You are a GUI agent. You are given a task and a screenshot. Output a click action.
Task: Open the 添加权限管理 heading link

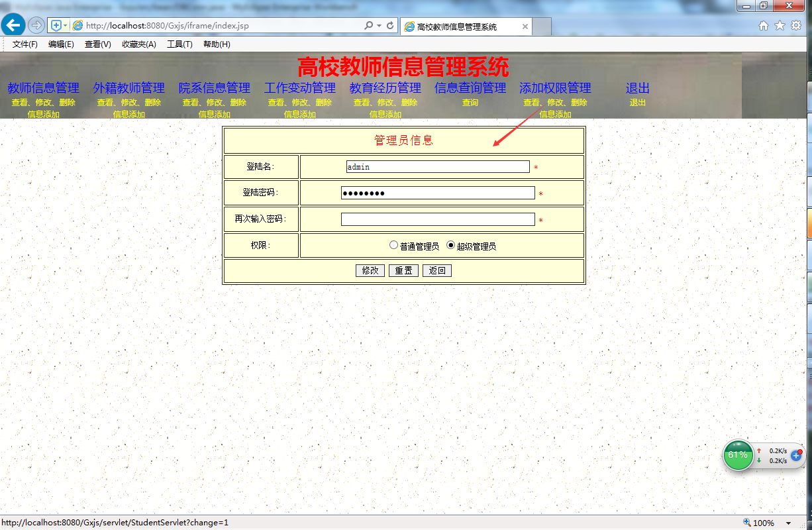click(555, 88)
